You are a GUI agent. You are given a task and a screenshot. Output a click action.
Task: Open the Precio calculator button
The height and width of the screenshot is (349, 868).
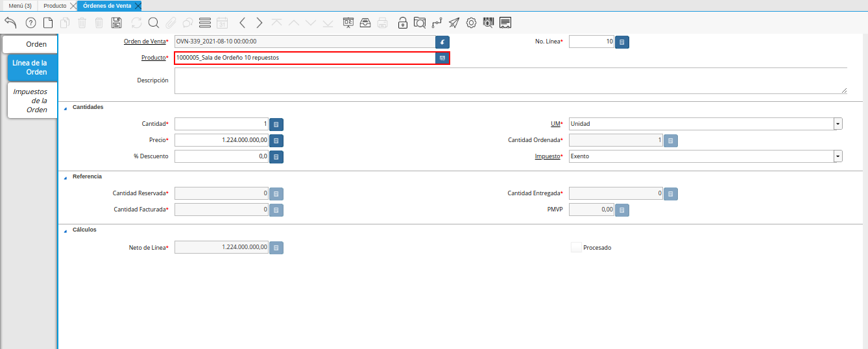pos(276,140)
